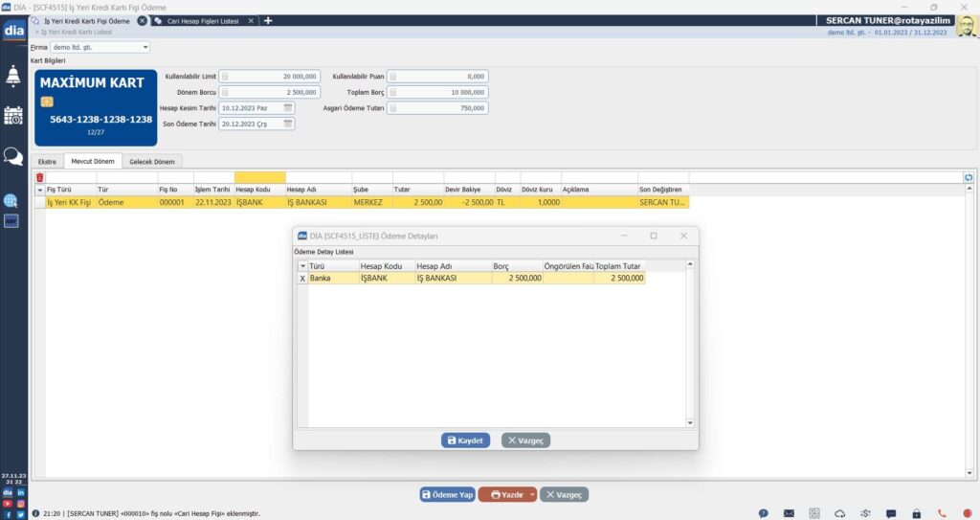Open the Yazdır button dropdown arrow

click(x=532, y=494)
